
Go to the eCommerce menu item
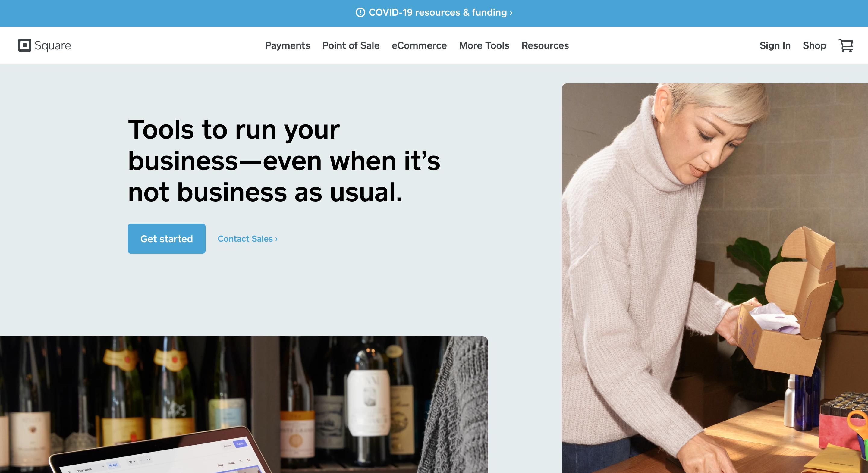tap(419, 45)
